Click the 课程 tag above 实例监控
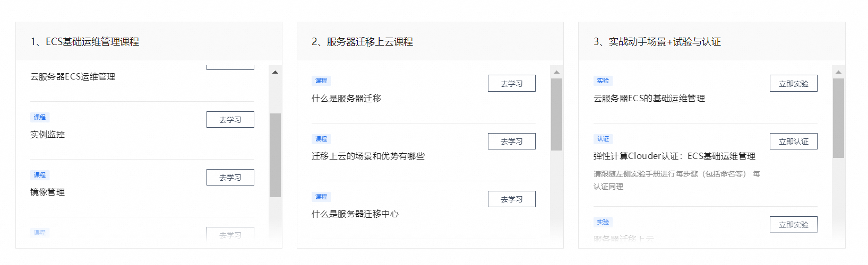Viewport: 868px width, 265px height. click(x=40, y=117)
